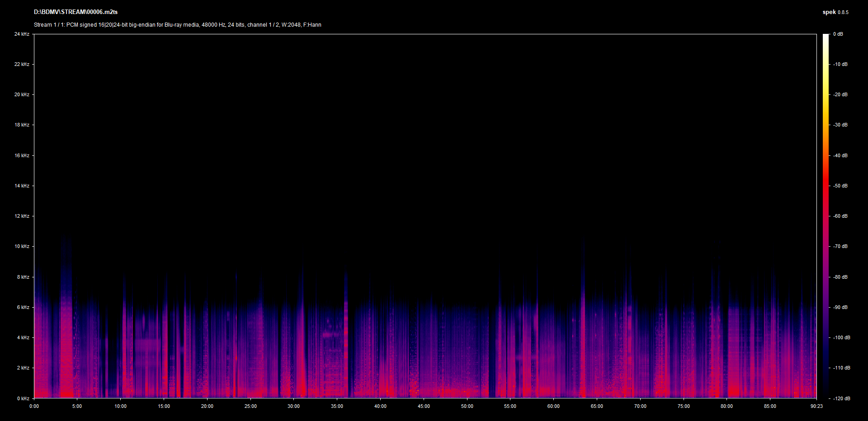Click the 18 kHz frequency axis label
The height and width of the screenshot is (421, 868).
click(22, 125)
